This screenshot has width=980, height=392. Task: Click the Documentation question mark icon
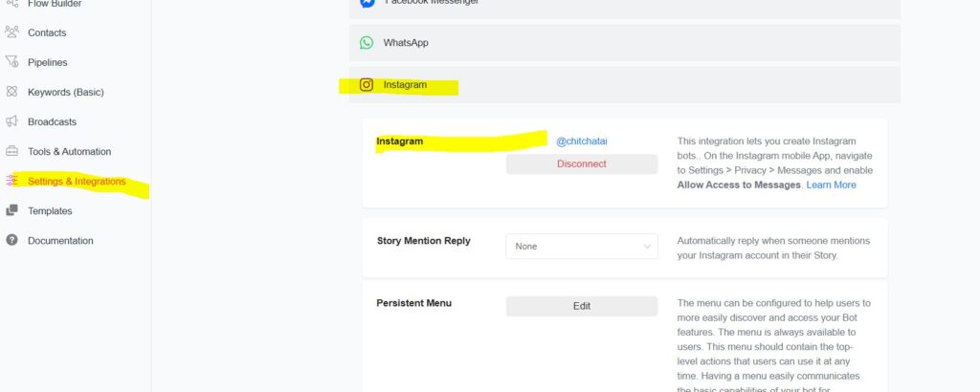point(11,240)
